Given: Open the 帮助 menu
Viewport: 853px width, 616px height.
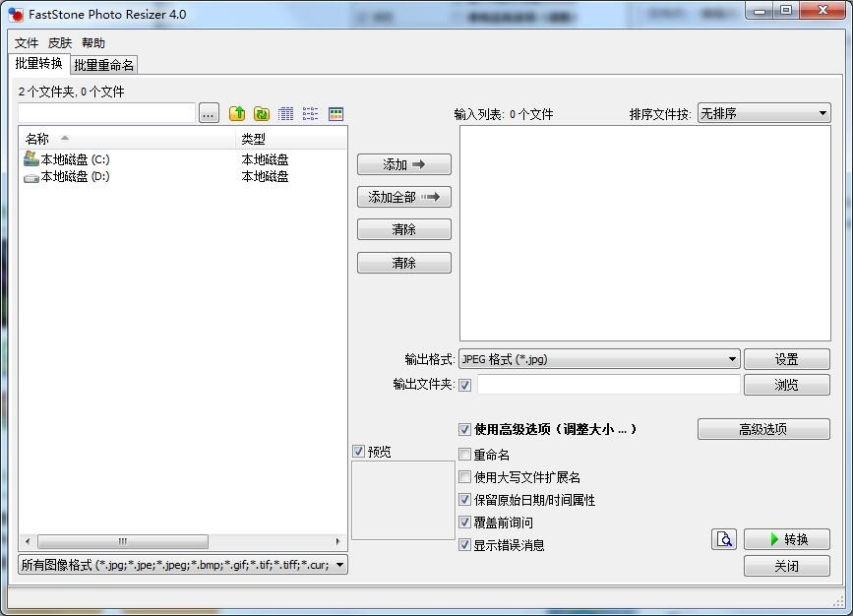Looking at the screenshot, I should tap(93, 43).
